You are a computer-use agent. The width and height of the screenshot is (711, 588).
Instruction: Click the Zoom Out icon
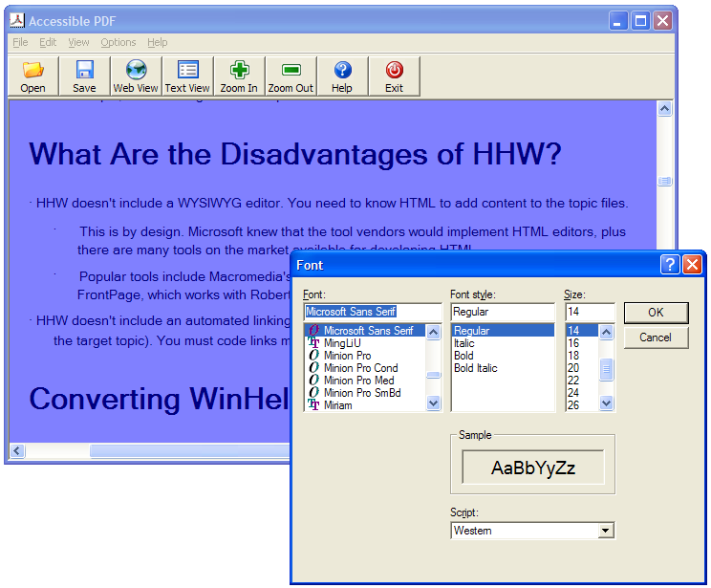291,71
